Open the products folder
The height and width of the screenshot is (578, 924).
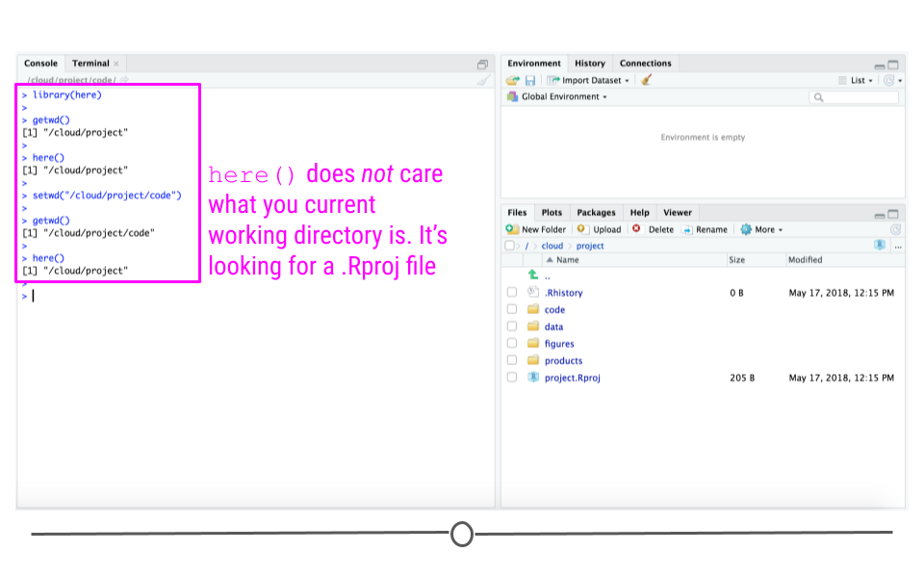[x=563, y=361]
